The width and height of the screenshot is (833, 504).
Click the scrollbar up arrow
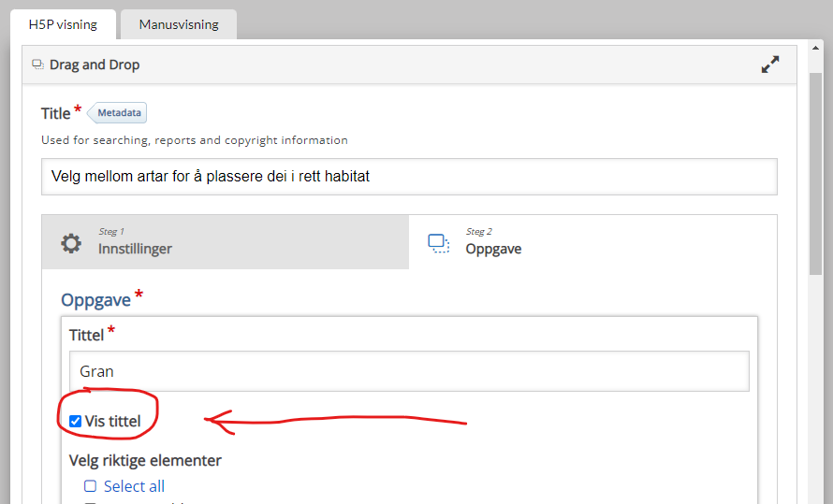coord(815,48)
